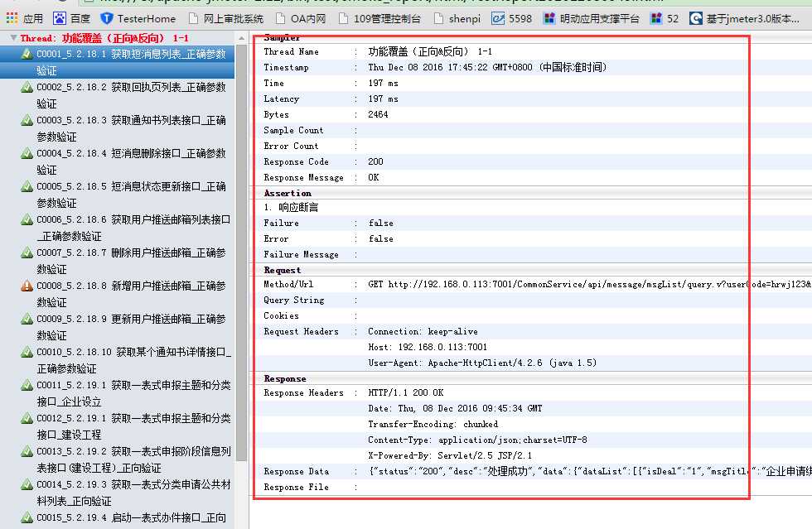
Task: Click the green success icon of C0014
Action: [27, 484]
